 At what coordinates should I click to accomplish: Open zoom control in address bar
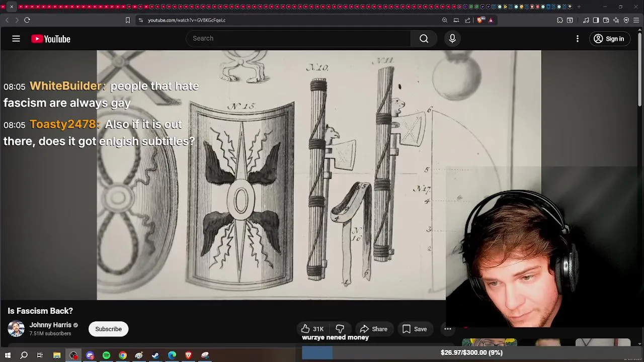pos(445,20)
